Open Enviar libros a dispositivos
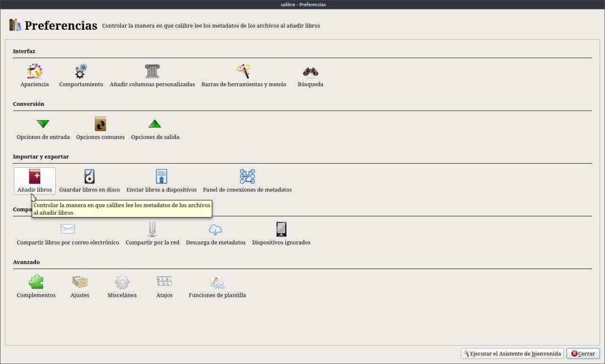605x364 pixels. pos(161,181)
